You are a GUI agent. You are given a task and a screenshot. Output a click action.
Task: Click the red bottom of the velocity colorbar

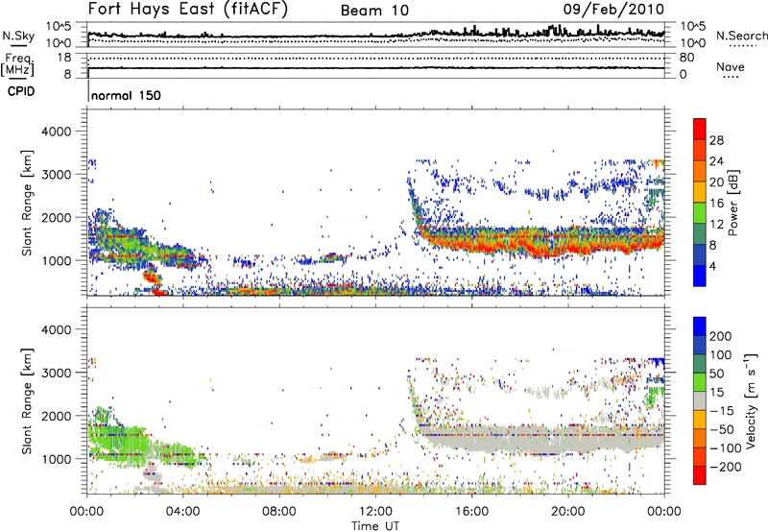point(700,475)
